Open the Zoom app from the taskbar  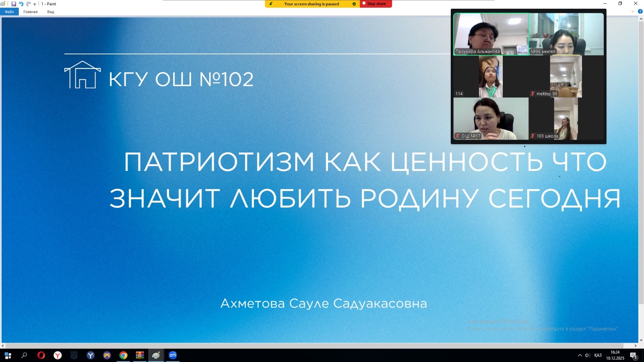(x=173, y=355)
